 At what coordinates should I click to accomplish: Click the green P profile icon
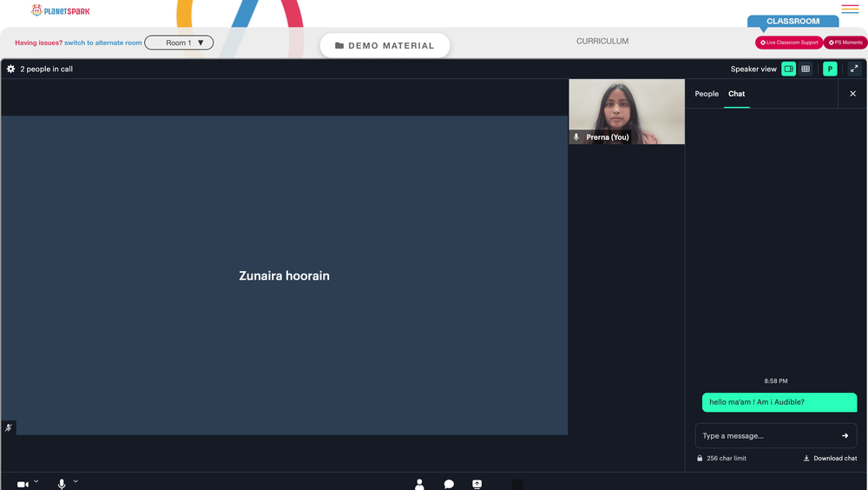tap(830, 69)
